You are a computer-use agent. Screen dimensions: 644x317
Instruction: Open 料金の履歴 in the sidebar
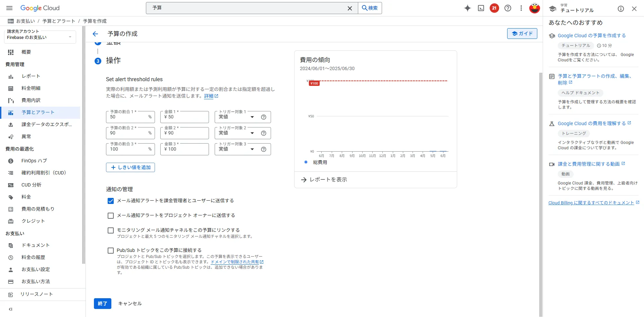coord(40,257)
